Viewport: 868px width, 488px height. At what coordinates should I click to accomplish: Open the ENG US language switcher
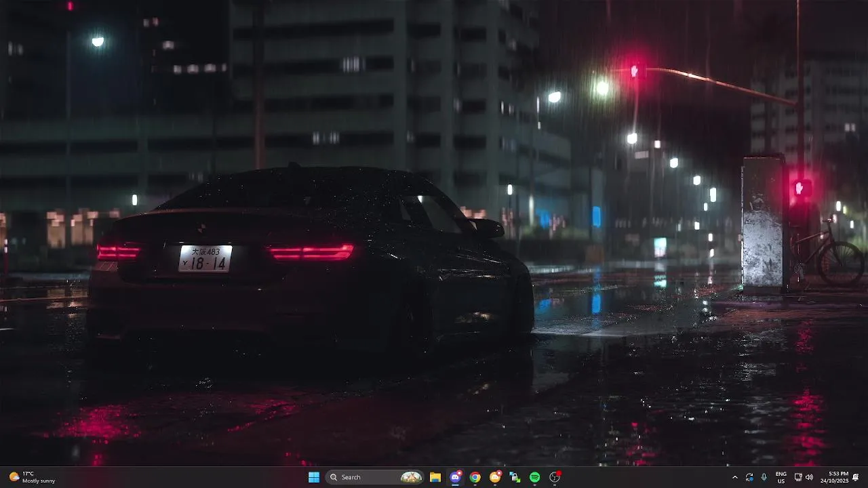pos(781,477)
